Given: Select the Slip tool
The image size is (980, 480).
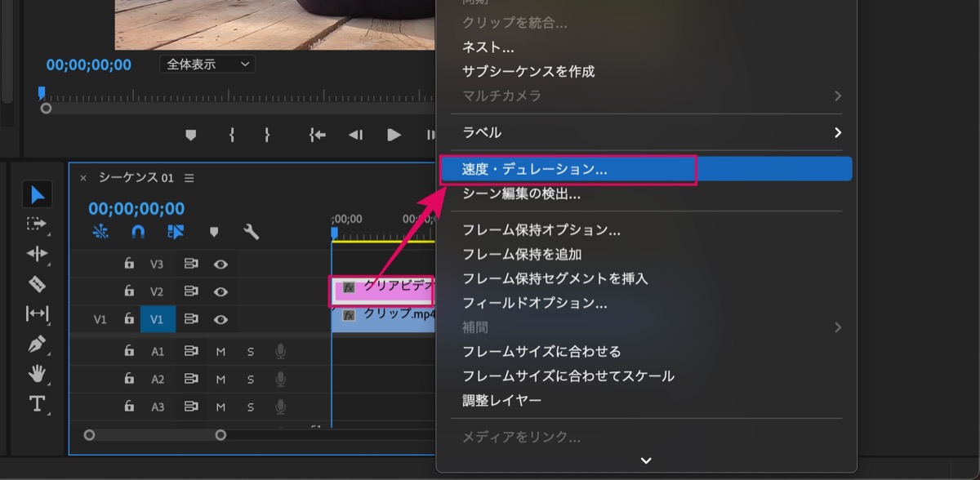Looking at the screenshot, I should pyautogui.click(x=38, y=313).
